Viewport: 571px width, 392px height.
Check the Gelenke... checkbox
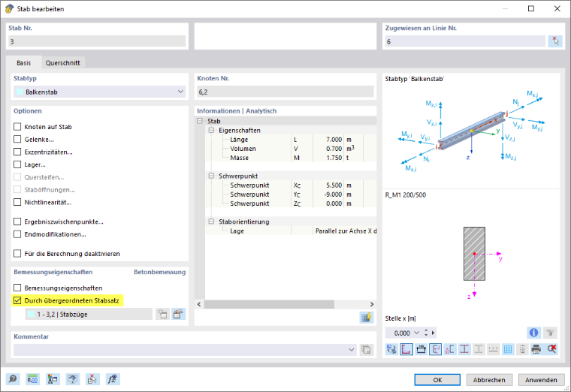click(17, 140)
